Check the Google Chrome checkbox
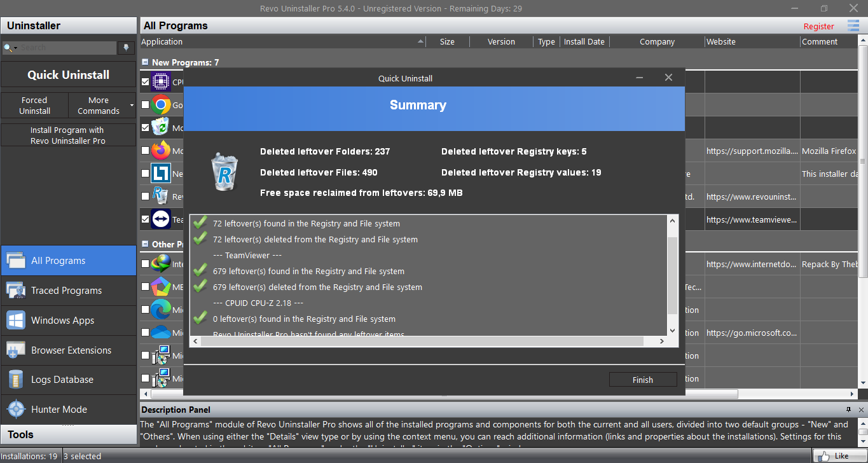The height and width of the screenshot is (463, 868). point(146,105)
